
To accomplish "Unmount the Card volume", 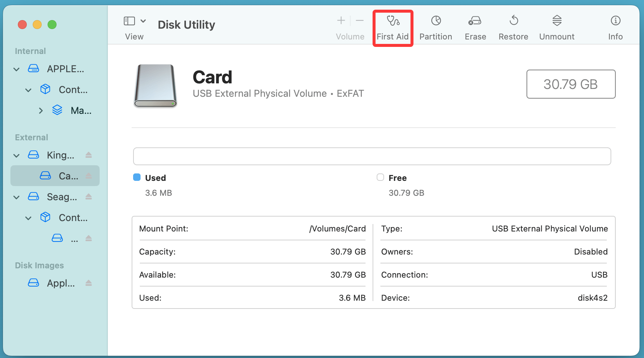I will (x=557, y=28).
